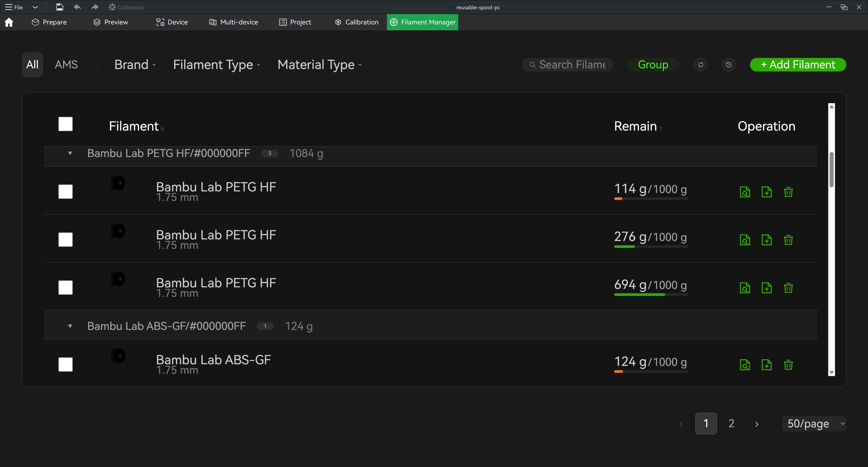
Task: Duplicate the 276 g PETG HF spool
Action: tap(767, 240)
